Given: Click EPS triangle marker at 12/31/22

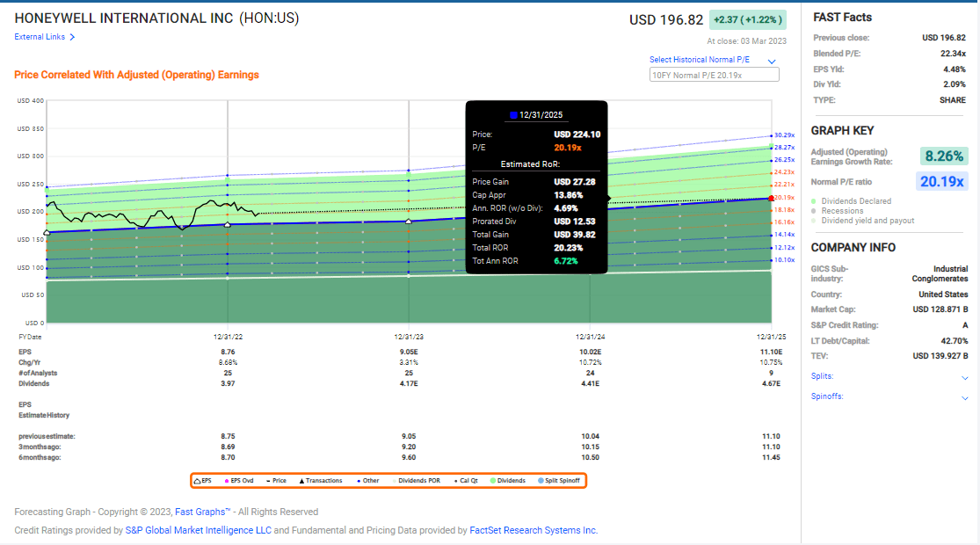Looking at the screenshot, I should (228, 224).
